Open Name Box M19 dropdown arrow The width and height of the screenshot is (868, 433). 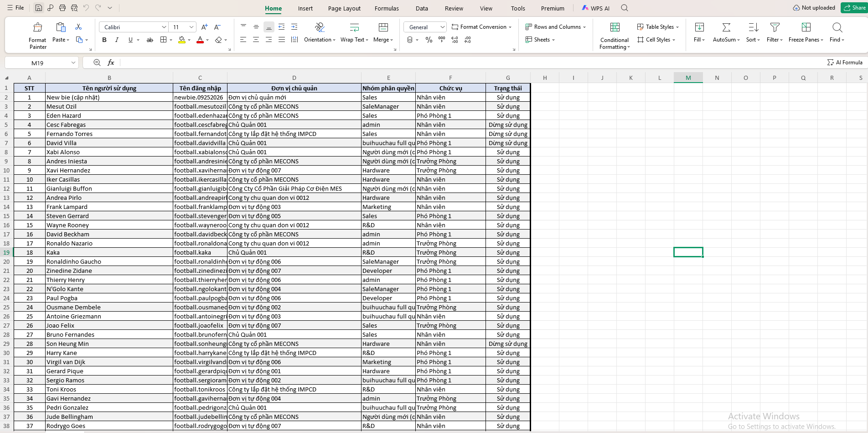pos(73,63)
